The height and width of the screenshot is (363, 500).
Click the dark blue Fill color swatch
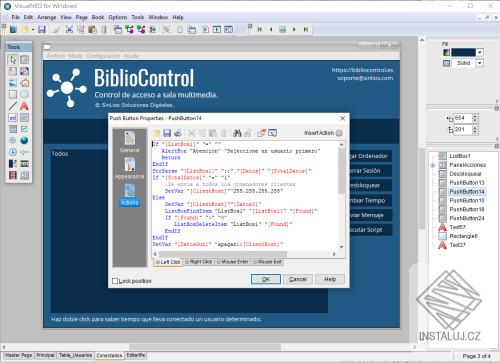point(463,52)
